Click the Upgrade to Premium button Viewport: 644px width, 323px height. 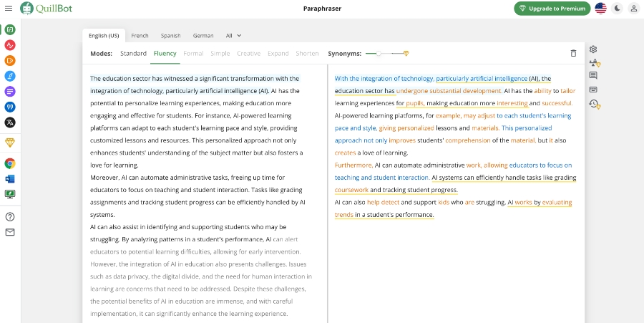[x=552, y=9]
